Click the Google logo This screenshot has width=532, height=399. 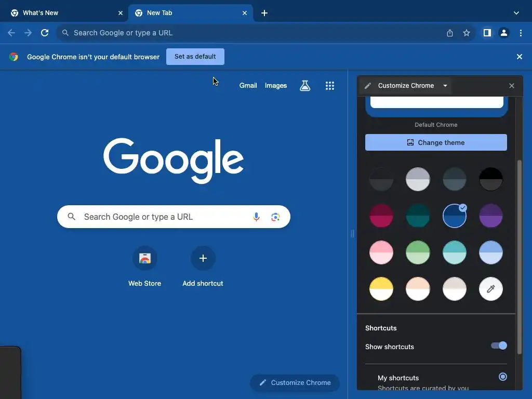pyautogui.click(x=174, y=160)
